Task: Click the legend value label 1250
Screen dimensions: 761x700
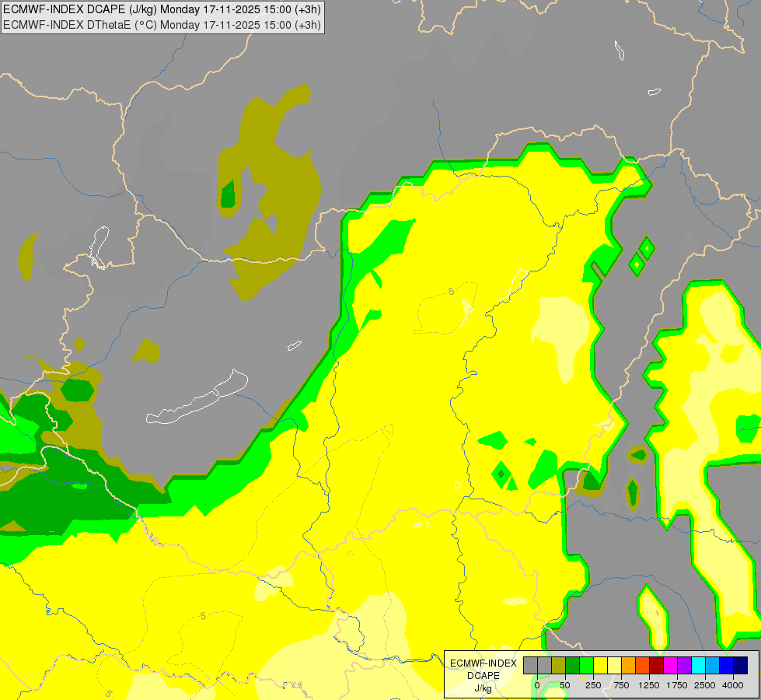Action: (x=649, y=685)
